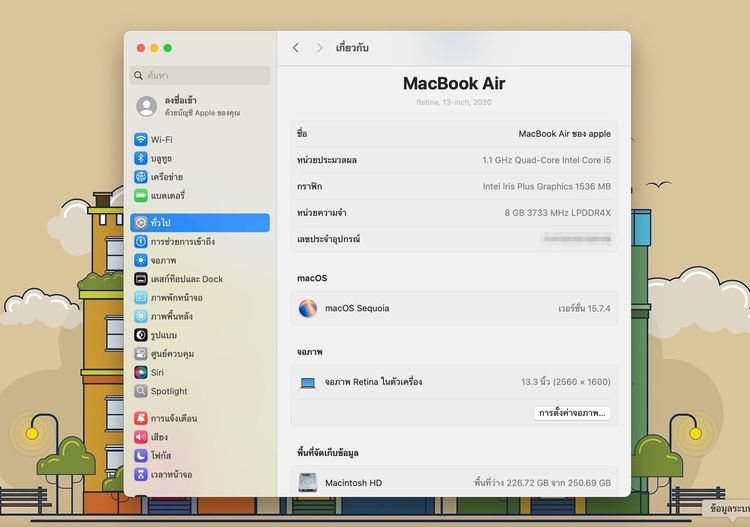Close the window with the red button
This screenshot has width=750, height=527.
click(x=141, y=48)
